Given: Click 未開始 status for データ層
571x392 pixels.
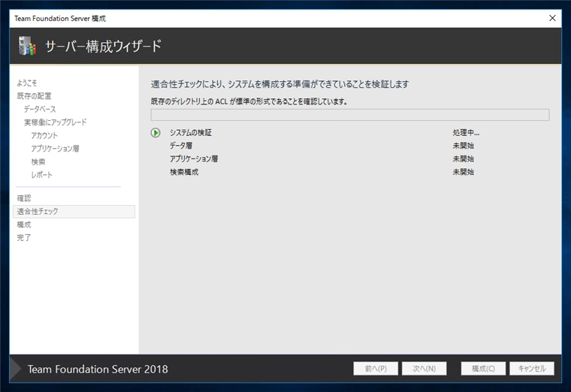Looking at the screenshot, I should (464, 146).
